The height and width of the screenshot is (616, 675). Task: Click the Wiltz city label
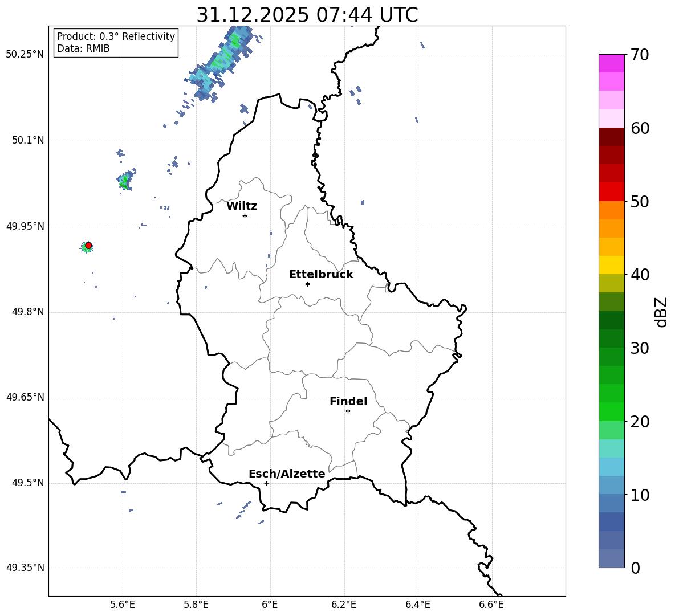pos(242,206)
